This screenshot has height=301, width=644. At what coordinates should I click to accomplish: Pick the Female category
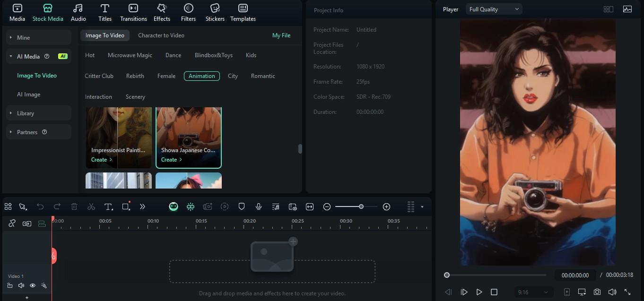click(166, 76)
